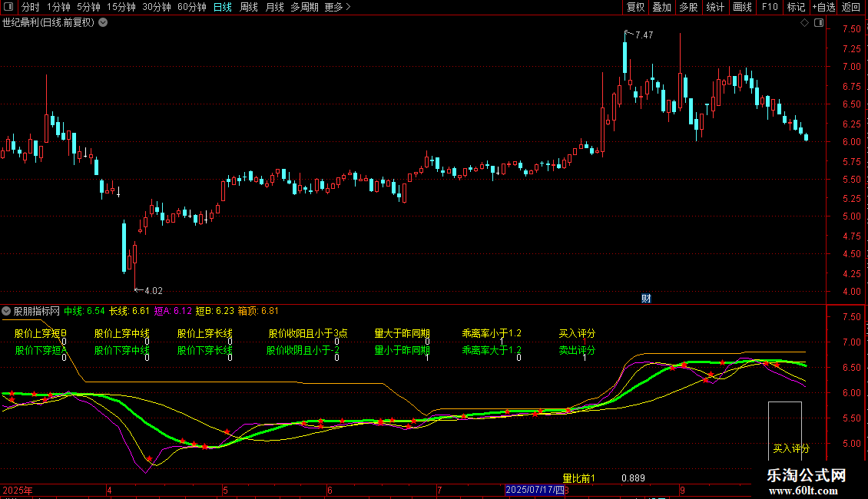Image resolution: width=868 pixels, height=499 pixels.
Task: Switch to 60分钟 chart period
Action: [191, 7]
